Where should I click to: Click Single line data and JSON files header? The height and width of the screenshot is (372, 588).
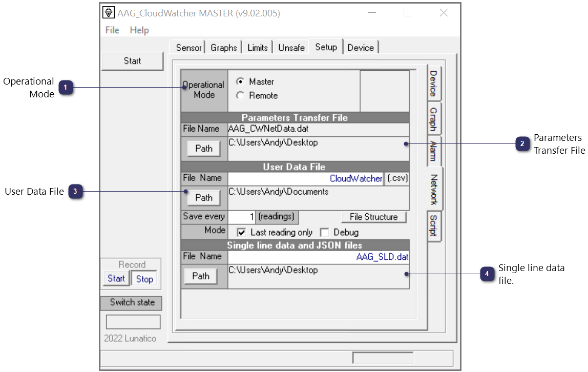(x=295, y=245)
